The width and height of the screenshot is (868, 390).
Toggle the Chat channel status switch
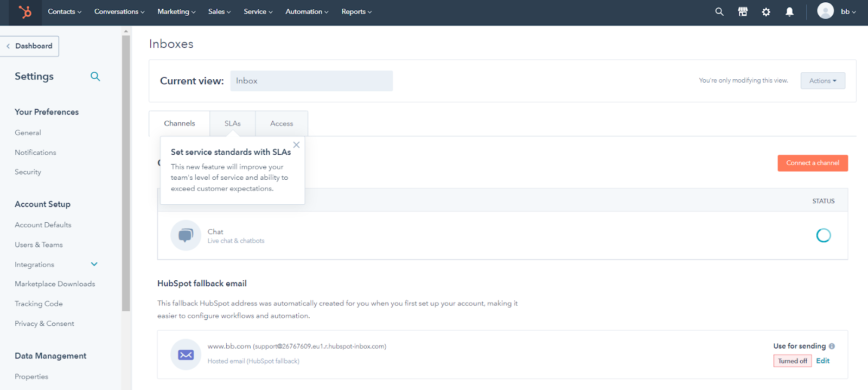tap(823, 235)
